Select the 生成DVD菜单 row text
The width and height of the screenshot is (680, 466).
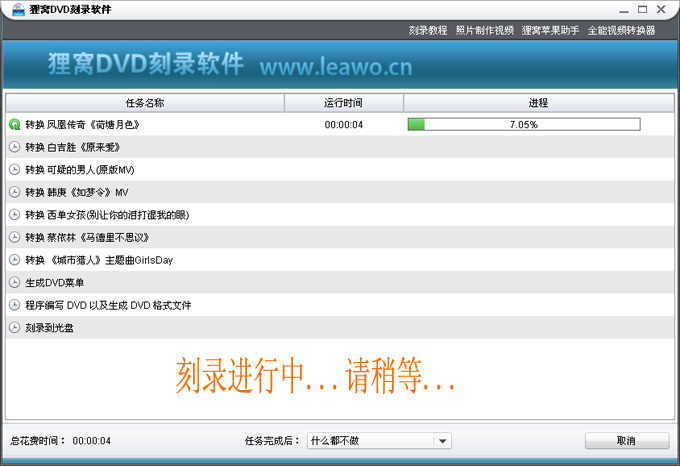click(55, 283)
